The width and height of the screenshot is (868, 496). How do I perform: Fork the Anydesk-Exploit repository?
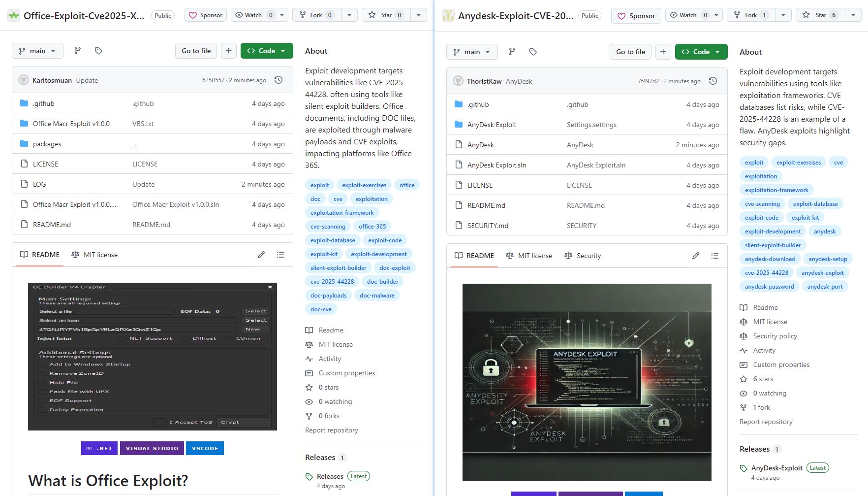pyautogui.click(x=751, y=15)
